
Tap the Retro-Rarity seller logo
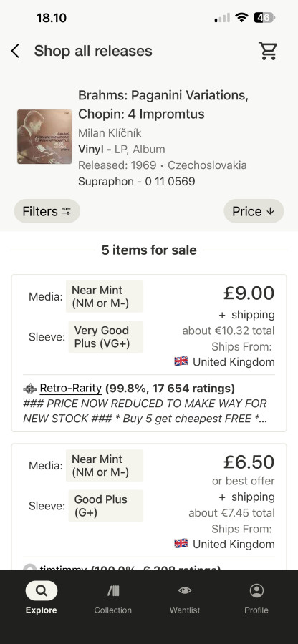click(x=29, y=388)
